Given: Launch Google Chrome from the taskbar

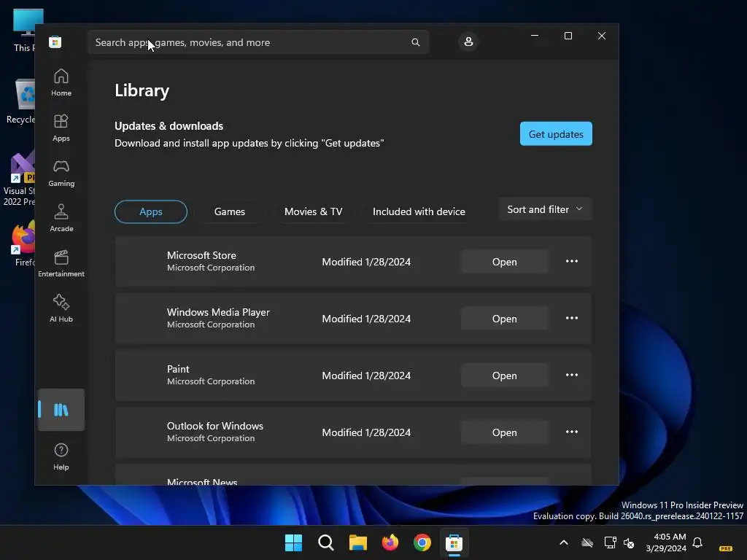Looking at the screenshot, I should coord(422,542).
